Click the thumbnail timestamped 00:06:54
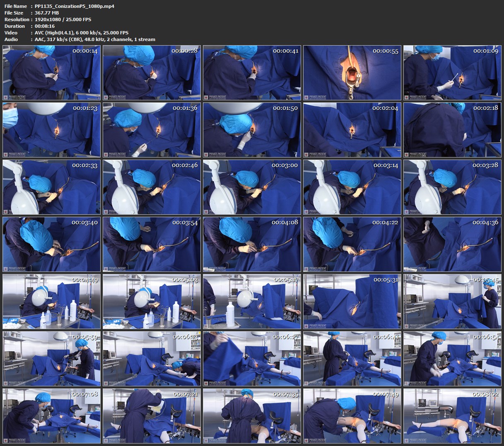The width and height of the screenshot is (504, 446). [452, 359]
